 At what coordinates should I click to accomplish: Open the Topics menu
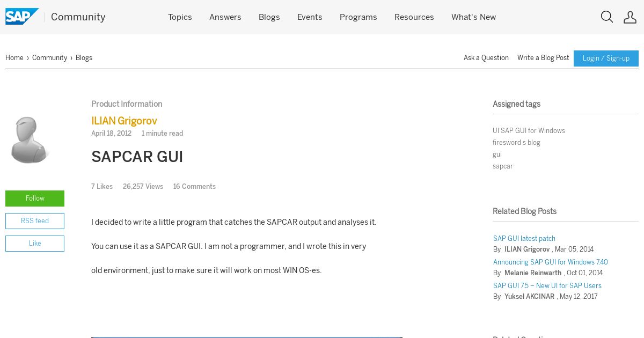point(180,17)
